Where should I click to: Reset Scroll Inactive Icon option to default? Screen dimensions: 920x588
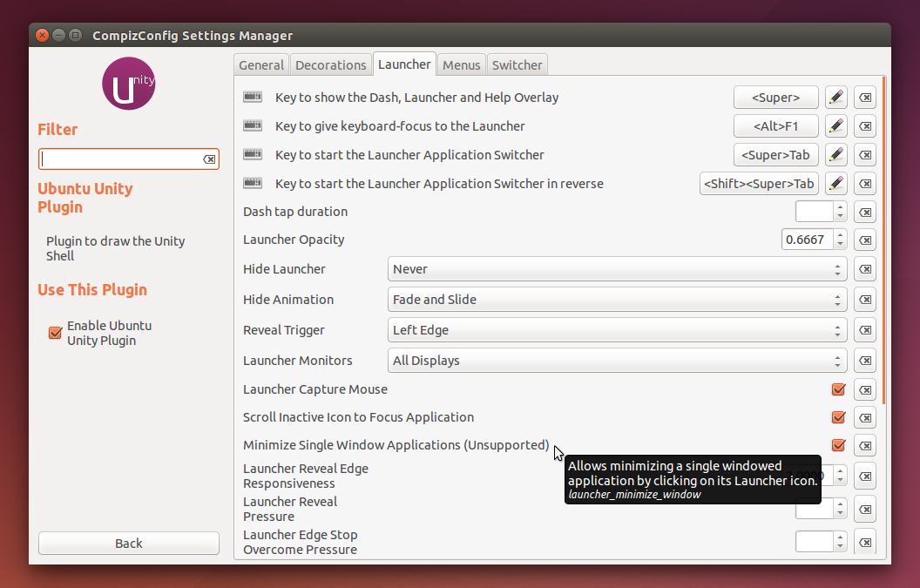865,418
